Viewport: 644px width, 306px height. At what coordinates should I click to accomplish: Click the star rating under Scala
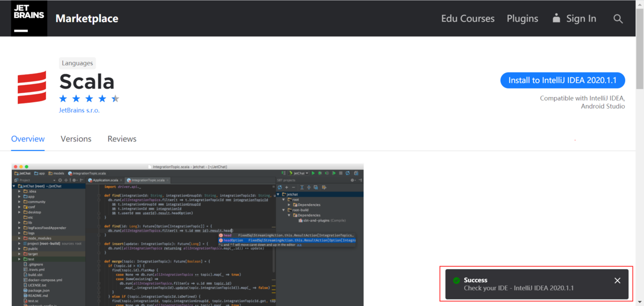89,99
